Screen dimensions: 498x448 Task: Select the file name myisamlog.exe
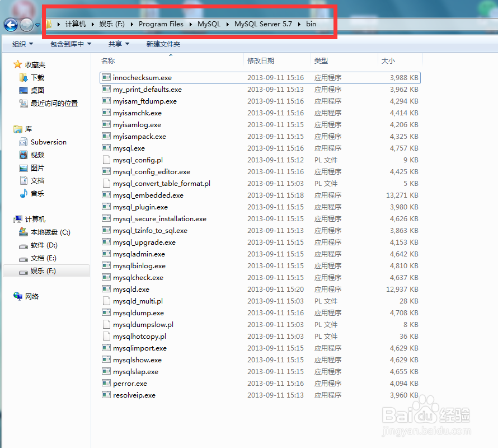[x=137, y=125]
